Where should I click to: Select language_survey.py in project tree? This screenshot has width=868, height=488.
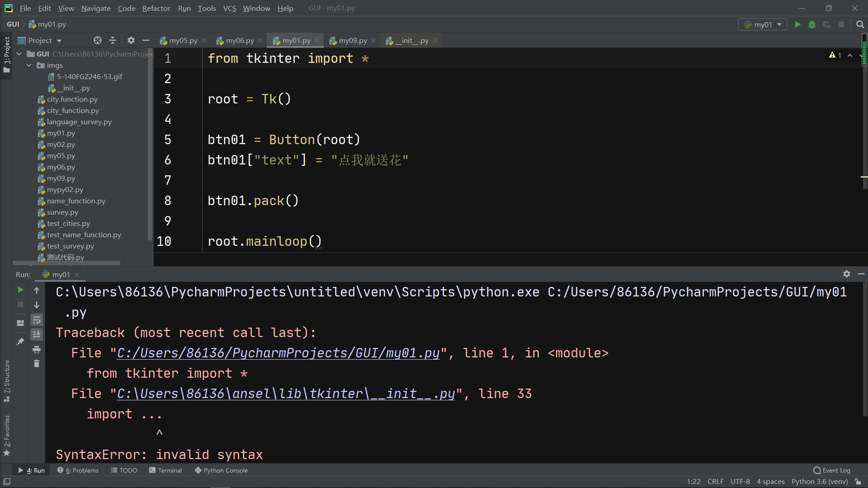point(79,122)
